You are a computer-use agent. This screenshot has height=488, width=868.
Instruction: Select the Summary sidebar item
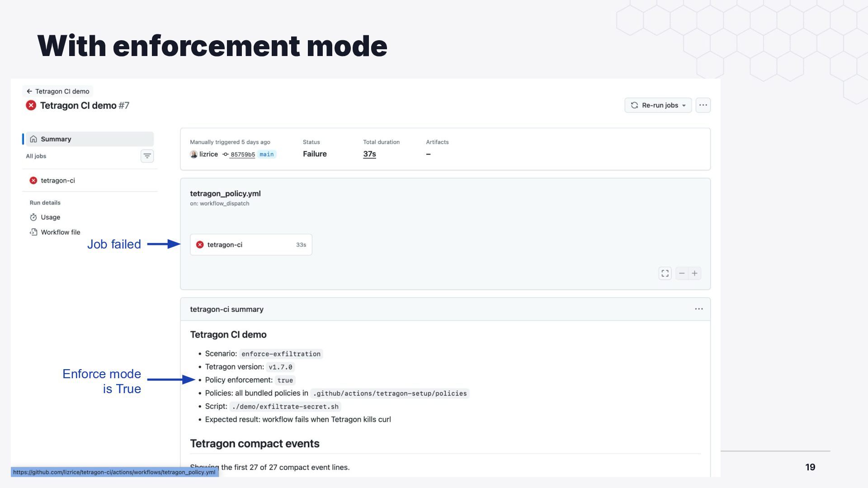click(x=90, y=139)
